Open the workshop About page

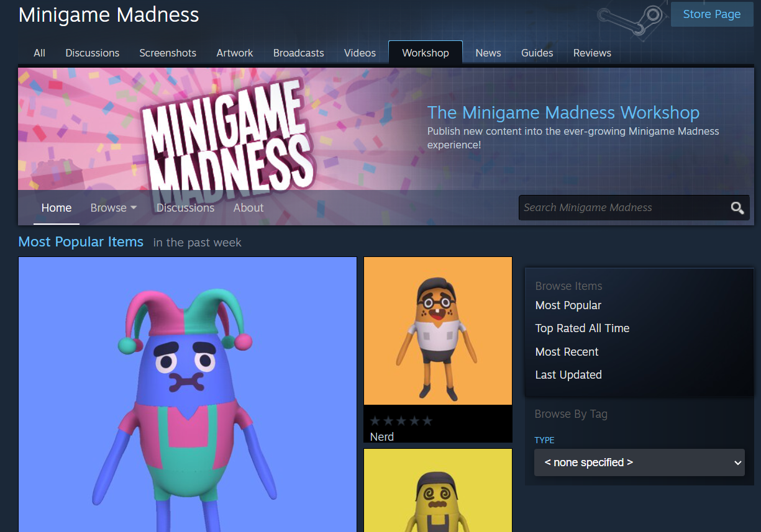click(x=248, y=208)
